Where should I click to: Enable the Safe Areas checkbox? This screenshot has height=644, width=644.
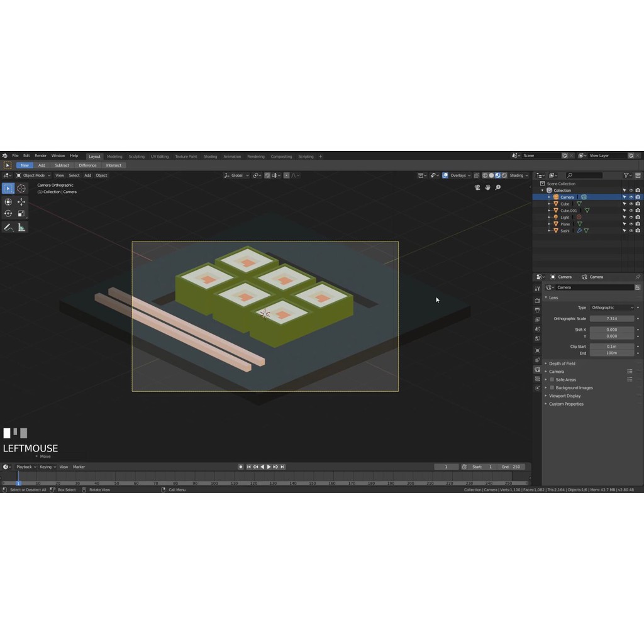(552, 380)
